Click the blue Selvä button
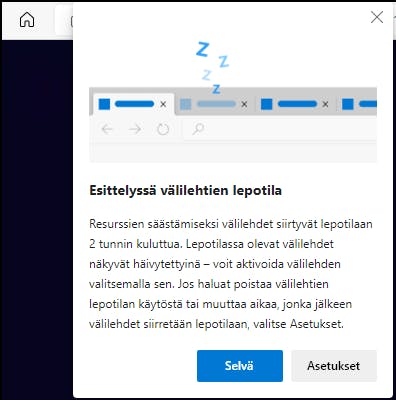The image size is (396, 400). pyautogui.click(x=240, y=366)
